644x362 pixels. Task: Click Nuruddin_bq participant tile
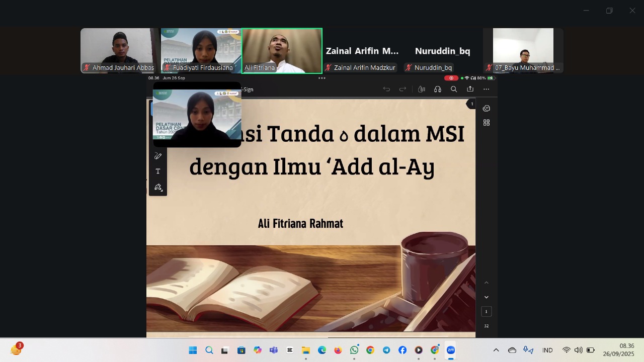tap(442, 51)
